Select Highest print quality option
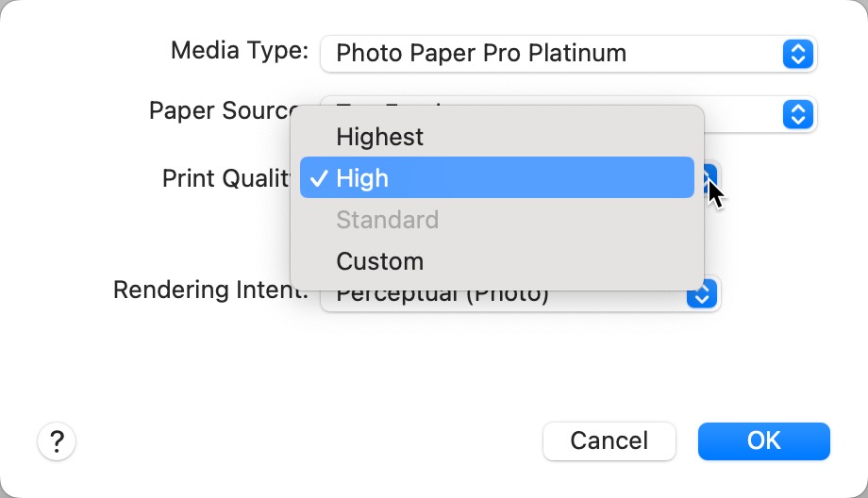Viewport: 868px width, 498px height. [379, 137]
